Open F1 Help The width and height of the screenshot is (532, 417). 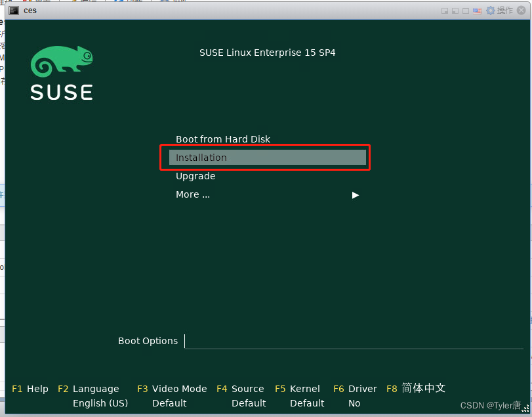tap(30, 389)
